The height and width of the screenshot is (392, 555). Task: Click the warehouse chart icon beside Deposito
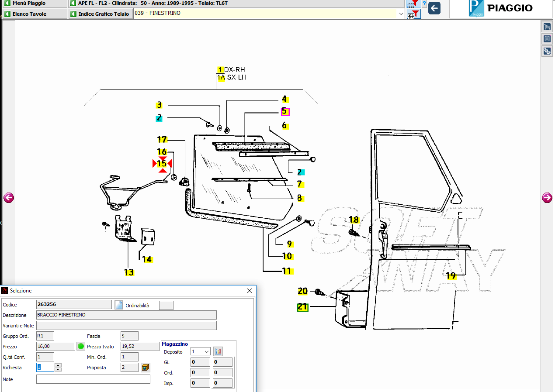click(218, 351)
